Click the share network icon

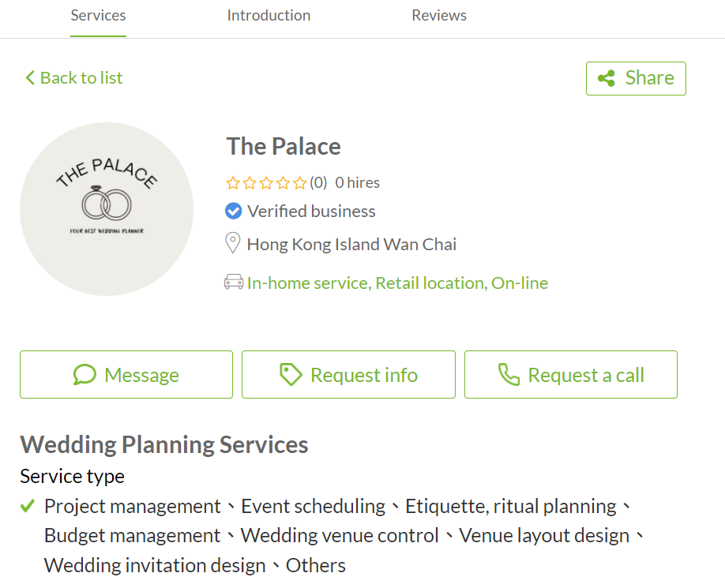click(x=607, y=78)
